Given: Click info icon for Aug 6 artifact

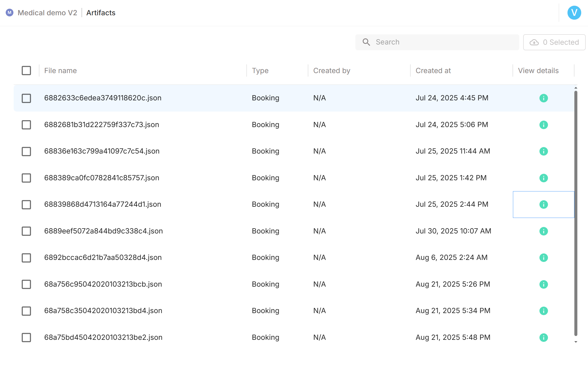Looking at the screenshot, I should 543,258.
